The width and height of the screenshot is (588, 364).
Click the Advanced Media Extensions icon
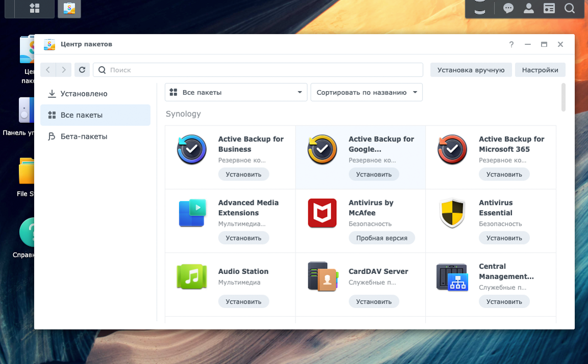[x=192, y=213]
